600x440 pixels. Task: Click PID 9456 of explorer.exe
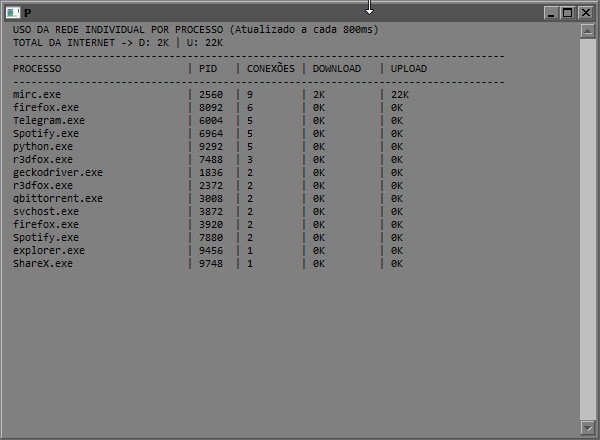click(x=211, y=251)
